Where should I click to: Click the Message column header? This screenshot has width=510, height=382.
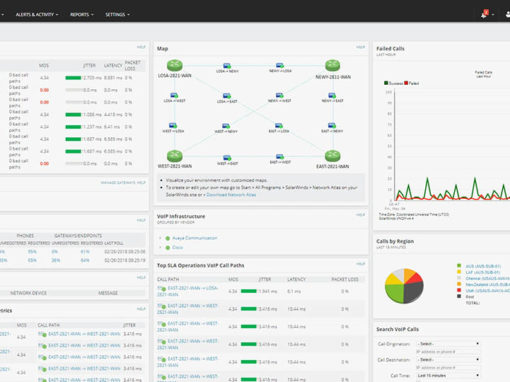108,293
